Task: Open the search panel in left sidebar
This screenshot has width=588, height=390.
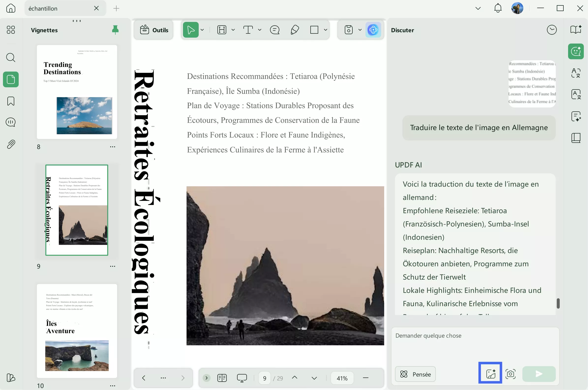Action: pos(11,58)
